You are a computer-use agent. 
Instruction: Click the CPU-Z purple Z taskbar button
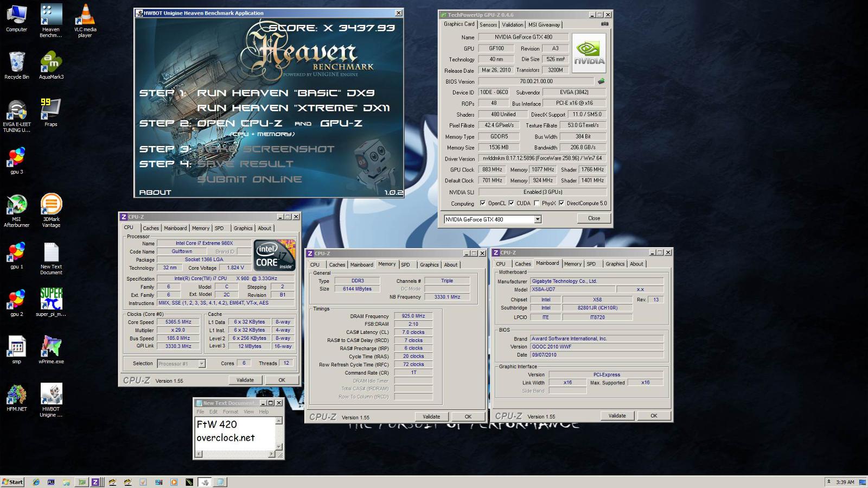click(95, 482)
